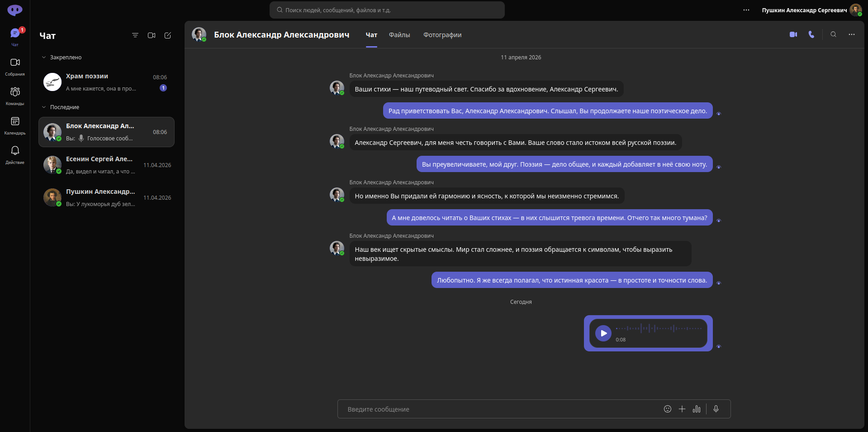Collapse the Закреплено chat group
This screenshot has width=868, height=432.
44,58
